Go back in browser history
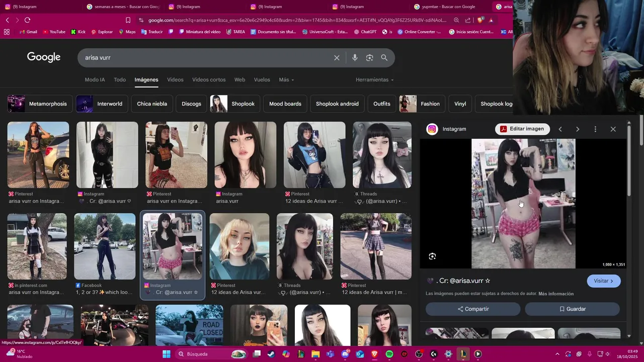 point(7,20)
